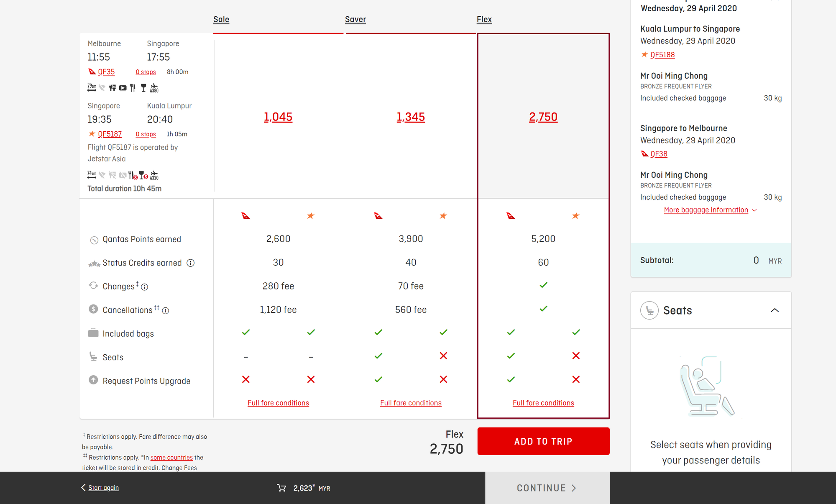Click the 79cm seat pitch icon
The height and width of the screenshot is (504, 836).
(x=92, y=88)
